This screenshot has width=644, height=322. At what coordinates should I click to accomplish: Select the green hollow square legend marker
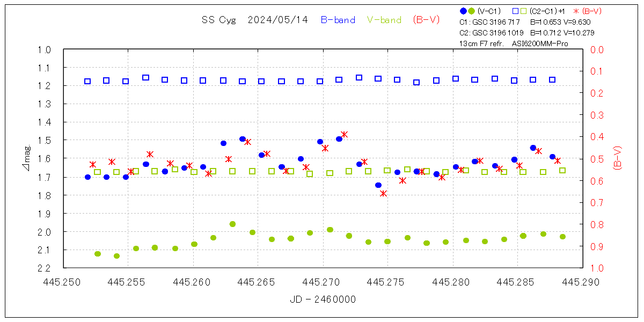[523, 11]
